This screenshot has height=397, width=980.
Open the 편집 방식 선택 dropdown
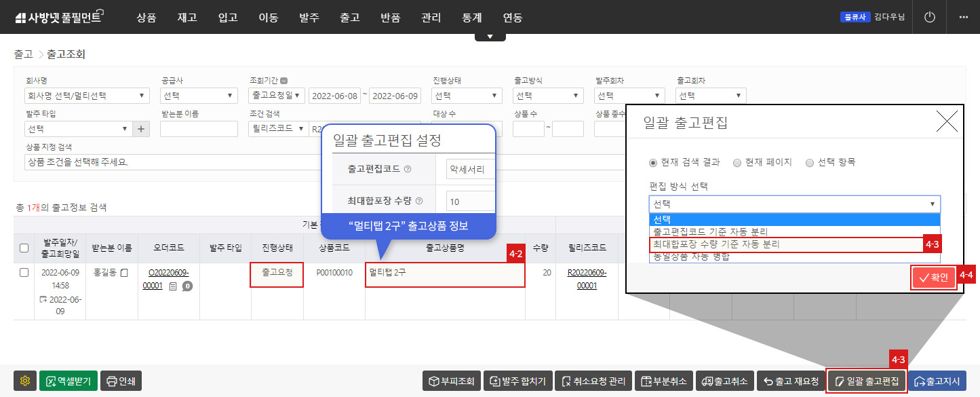pos(795,204)
